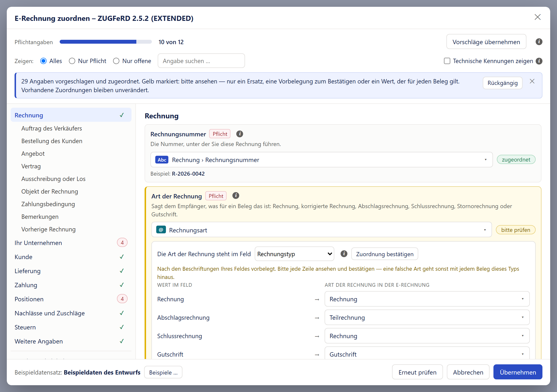Screen dimensions: 557x392
Task: Select the Steuern section in sidebar
Action: click(71, 327)
